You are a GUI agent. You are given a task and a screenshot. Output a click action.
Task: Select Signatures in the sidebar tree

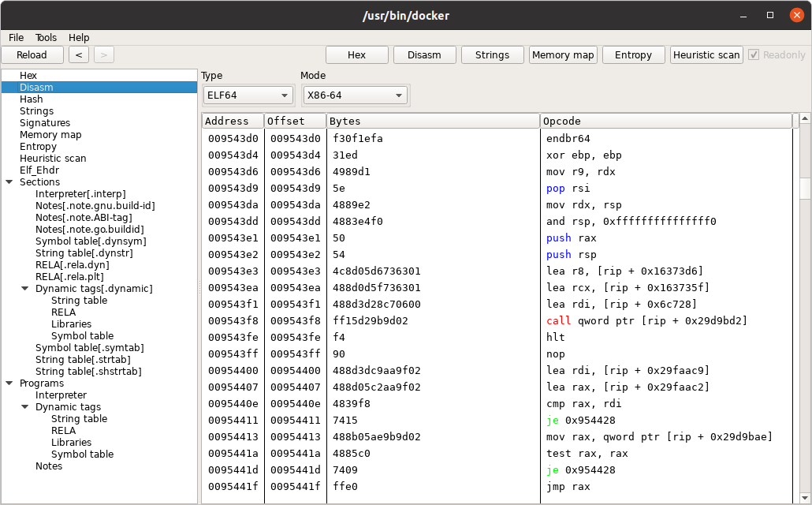point(44,123)
